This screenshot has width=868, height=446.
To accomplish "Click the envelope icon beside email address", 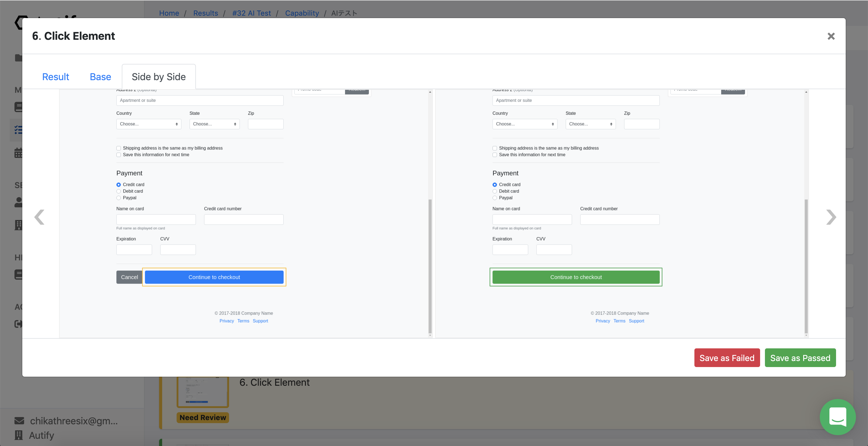I will click(19, 421).
